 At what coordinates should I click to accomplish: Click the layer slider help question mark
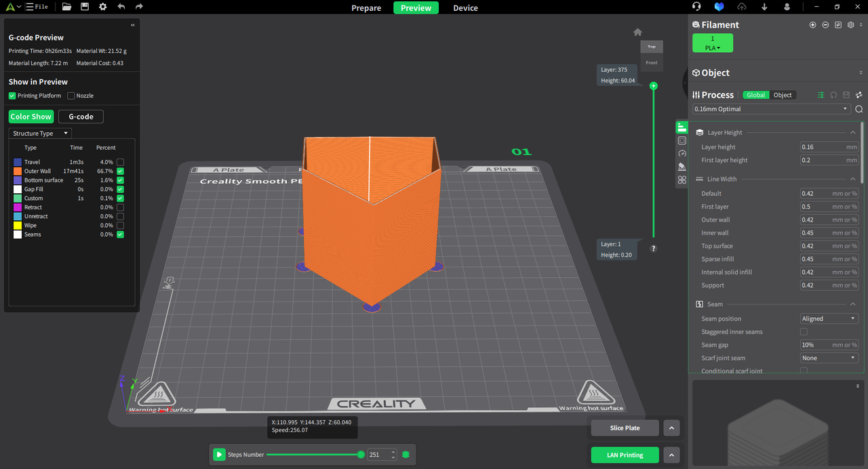(654, 249)
